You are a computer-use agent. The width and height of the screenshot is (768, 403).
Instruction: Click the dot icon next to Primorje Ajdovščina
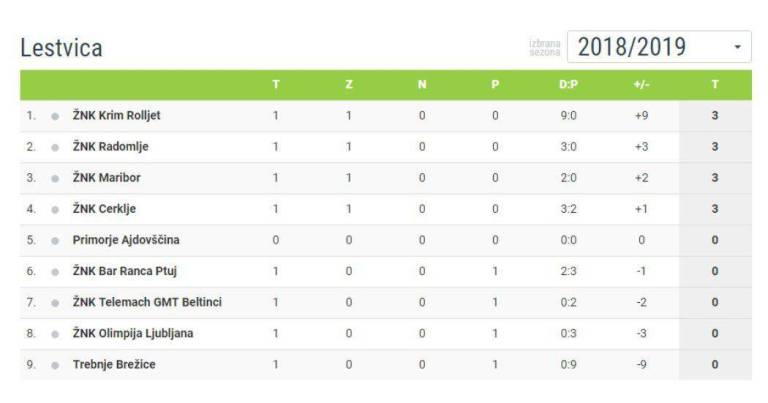[x=55, y=240]
